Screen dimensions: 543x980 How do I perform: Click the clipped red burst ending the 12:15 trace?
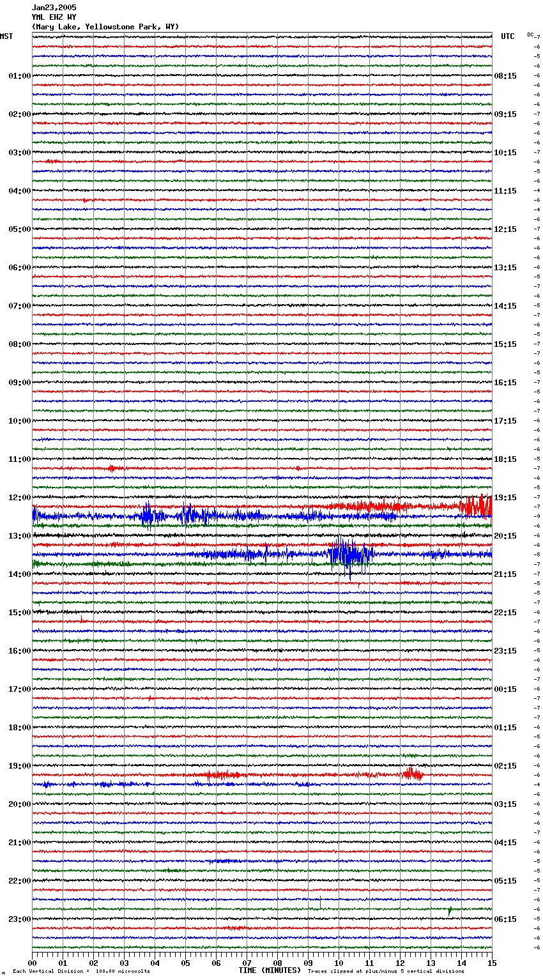pos(477,505)
